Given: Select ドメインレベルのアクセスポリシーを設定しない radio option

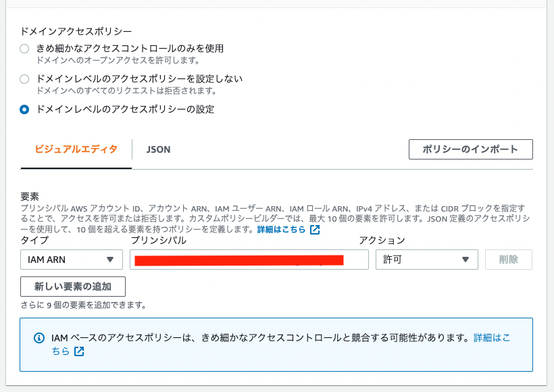Looking at the screenshot, I should 24,79.
